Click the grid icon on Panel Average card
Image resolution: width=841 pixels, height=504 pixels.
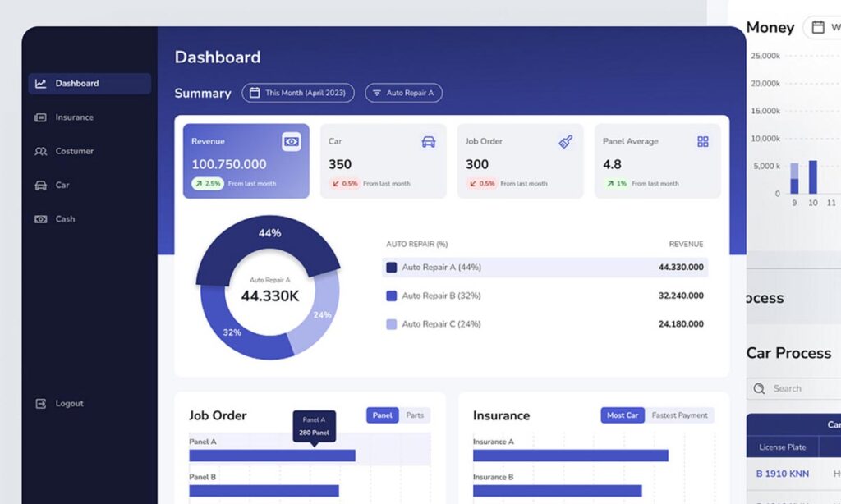[703, 141]
